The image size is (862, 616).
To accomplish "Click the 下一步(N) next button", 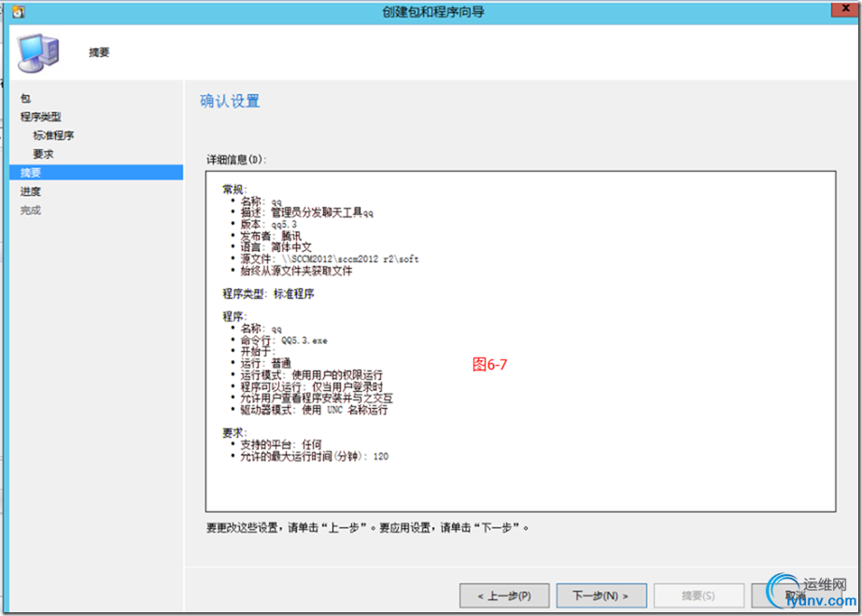I will coord(601,595).
